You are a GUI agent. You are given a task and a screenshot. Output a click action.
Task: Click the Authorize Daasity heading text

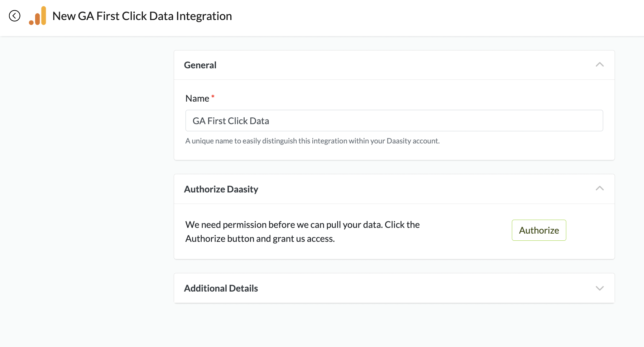click(x=221, y=189)
